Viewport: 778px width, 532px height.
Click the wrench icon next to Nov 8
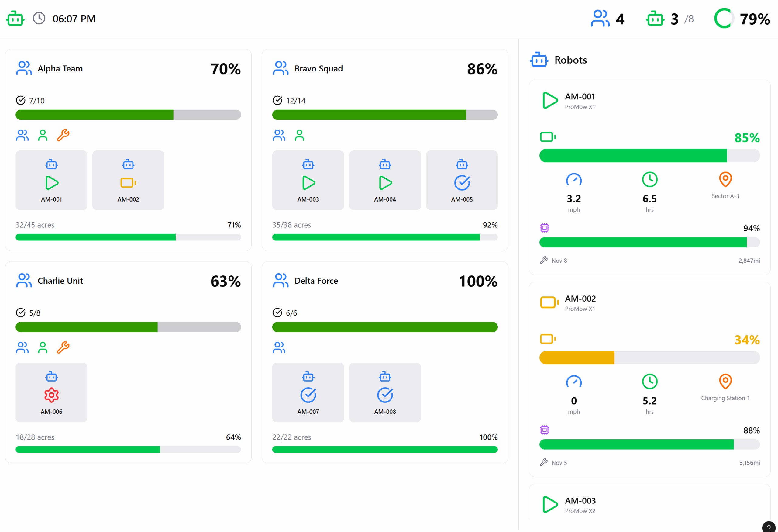coord(543,261)
